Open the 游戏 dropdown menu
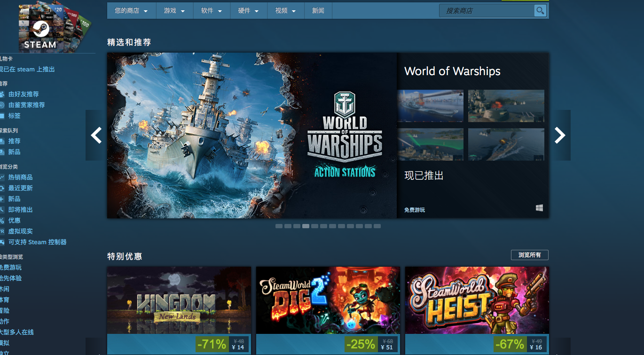Image resolution: width=644 pixels, height=355 pixels. point(174,11)
